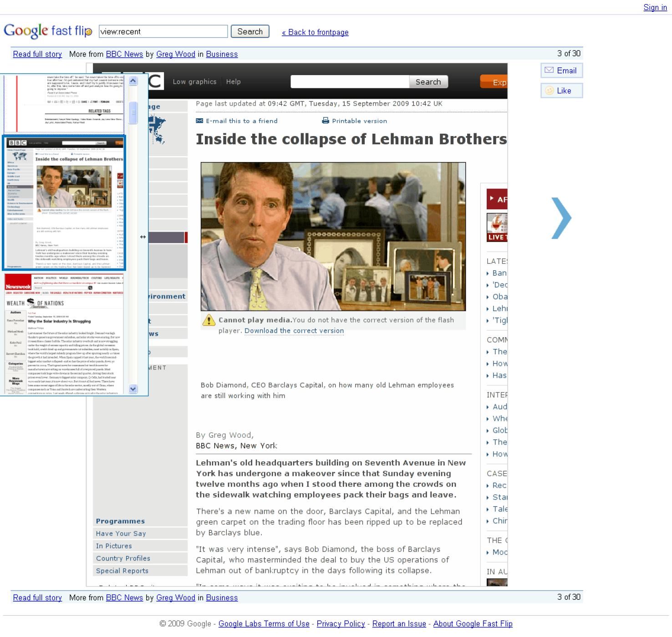
Task: Open the Download the correct version link
Action: pyautogui.click(x=294, y=330)
